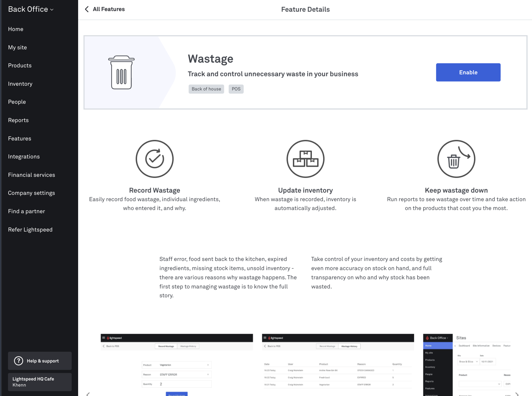Expand the Back Office dropdown
532x396 pixels.
point(31,9)
